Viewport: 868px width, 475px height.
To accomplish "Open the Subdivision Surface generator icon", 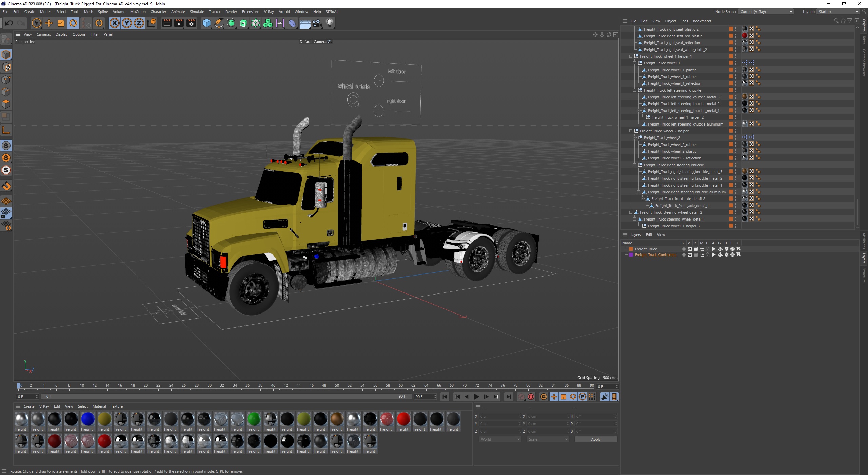I will (x=231, y=23).
